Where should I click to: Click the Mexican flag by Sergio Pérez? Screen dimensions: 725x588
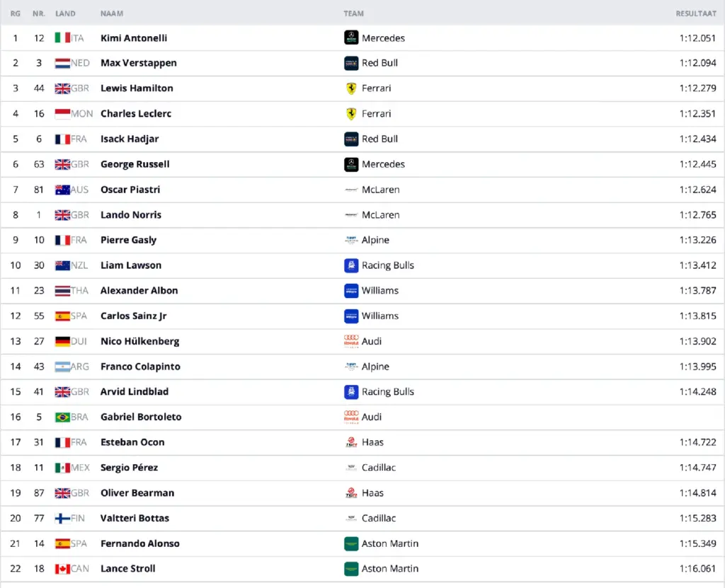click(x=62, y=467)
